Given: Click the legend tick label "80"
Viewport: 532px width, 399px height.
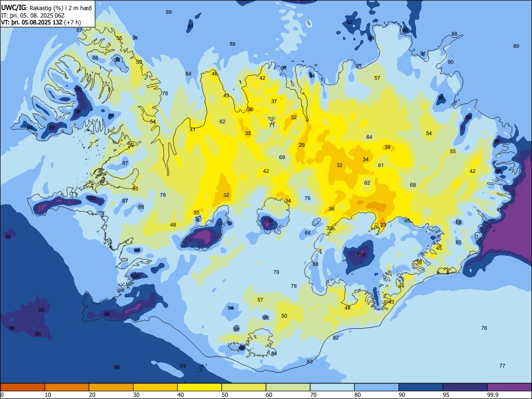Looking at the screenshot, I should [358, 395].
